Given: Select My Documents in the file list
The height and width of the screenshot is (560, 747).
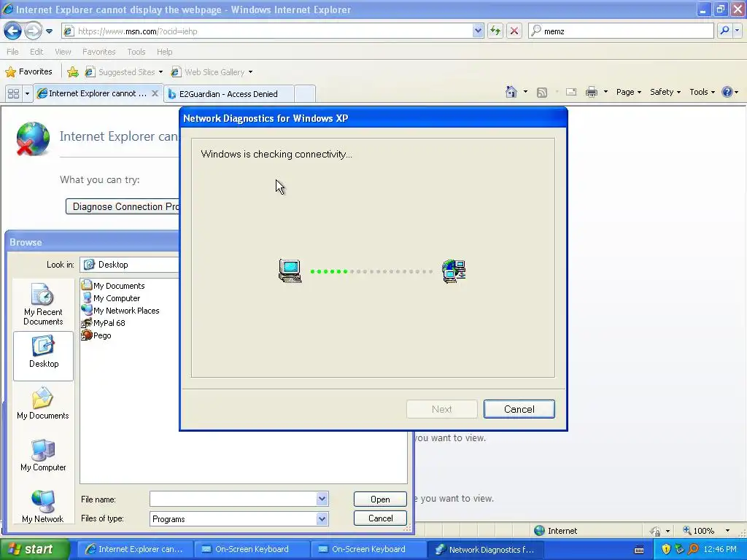Looking at the screenshot, I should [x=113, y=286].
